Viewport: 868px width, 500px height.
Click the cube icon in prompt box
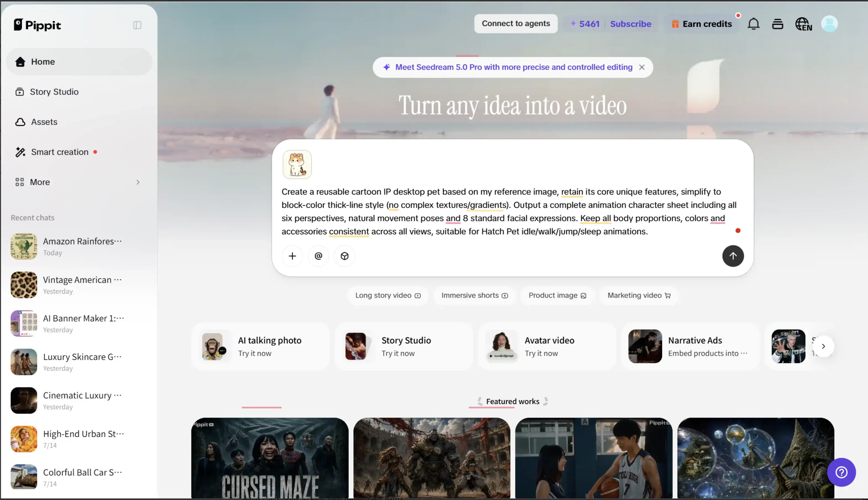tap(345, 256)
